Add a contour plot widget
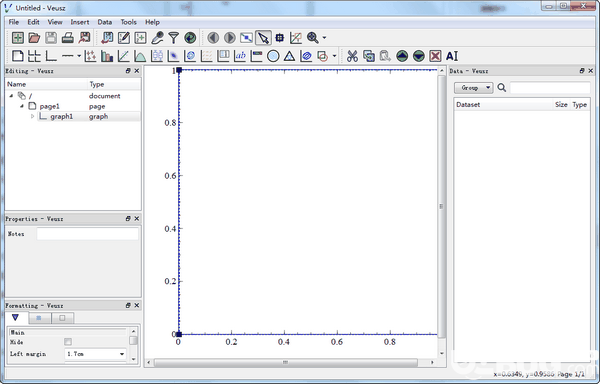600x384 pixels. click(190, 56)
